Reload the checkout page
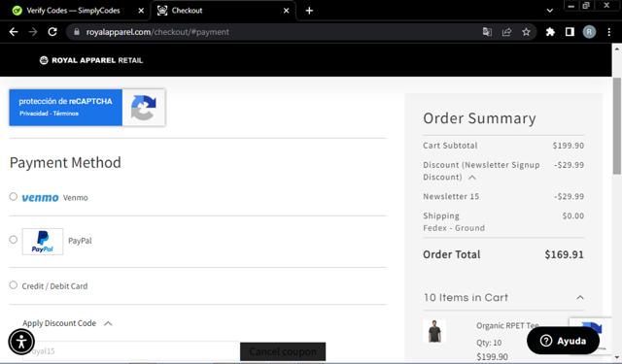 (x=52, y=32)
